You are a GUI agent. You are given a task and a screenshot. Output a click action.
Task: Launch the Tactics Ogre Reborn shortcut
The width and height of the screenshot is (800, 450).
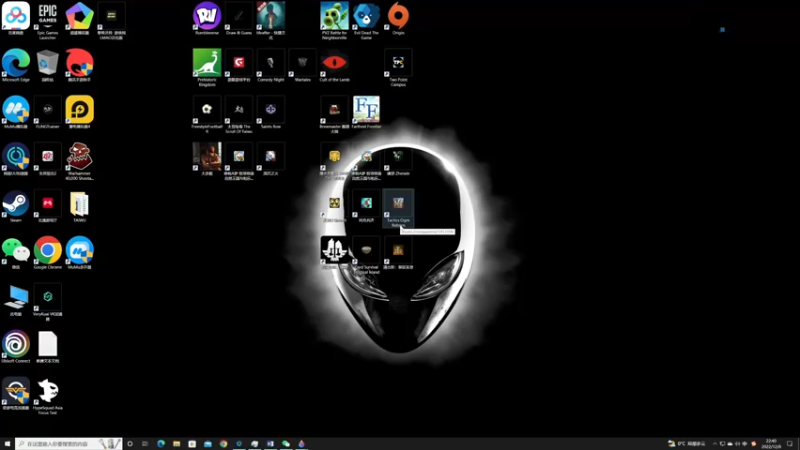[x=398, y=208]
